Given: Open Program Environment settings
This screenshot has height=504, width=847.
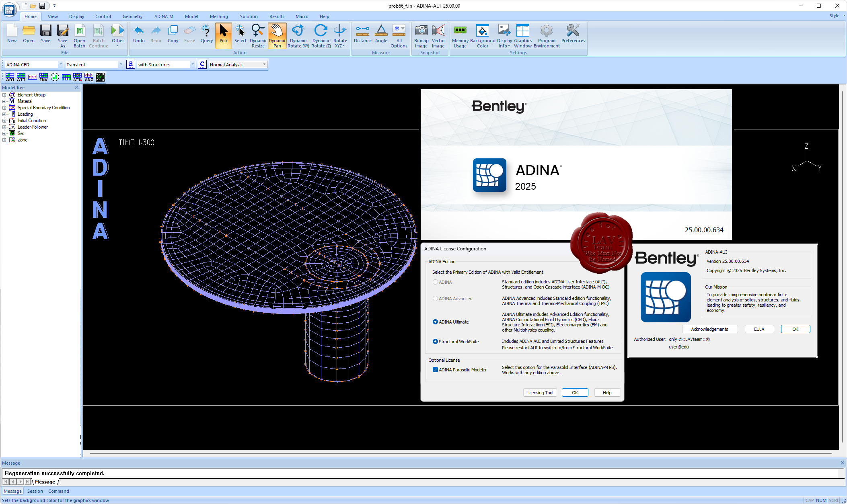Looking at the screenshot, I should (547, 36).
